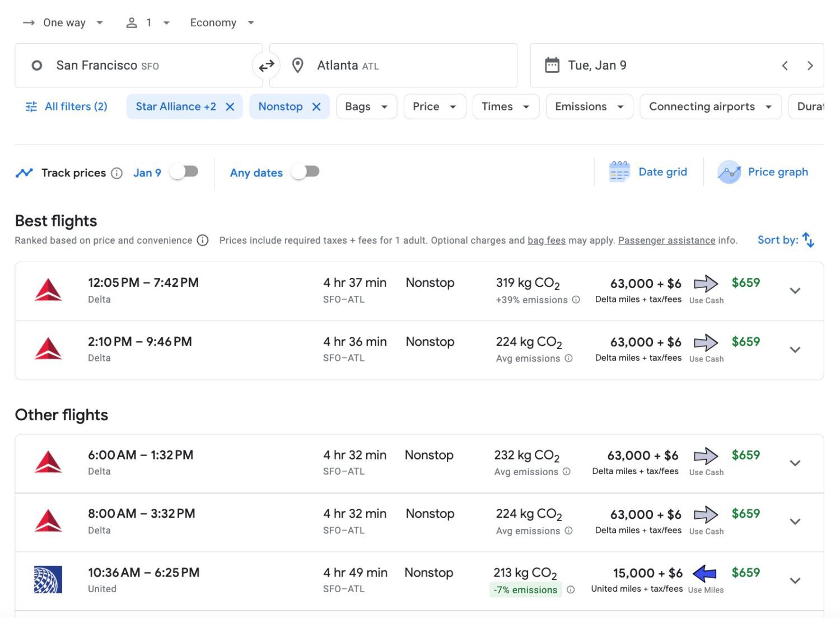This screenshot has height=618, width=840.
Task: Go to next date arrow
Action: (810, 66)
